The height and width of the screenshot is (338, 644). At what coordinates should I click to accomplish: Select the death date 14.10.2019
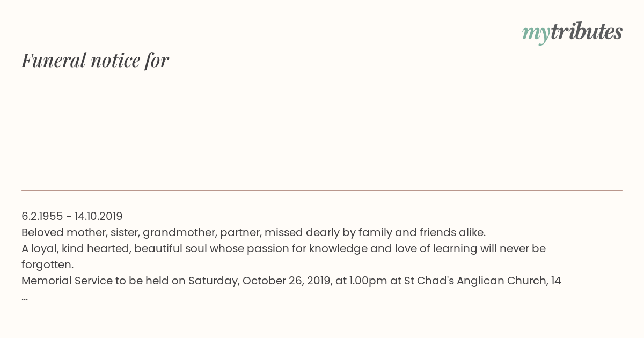pyautogui.click(x=98, y=216)
